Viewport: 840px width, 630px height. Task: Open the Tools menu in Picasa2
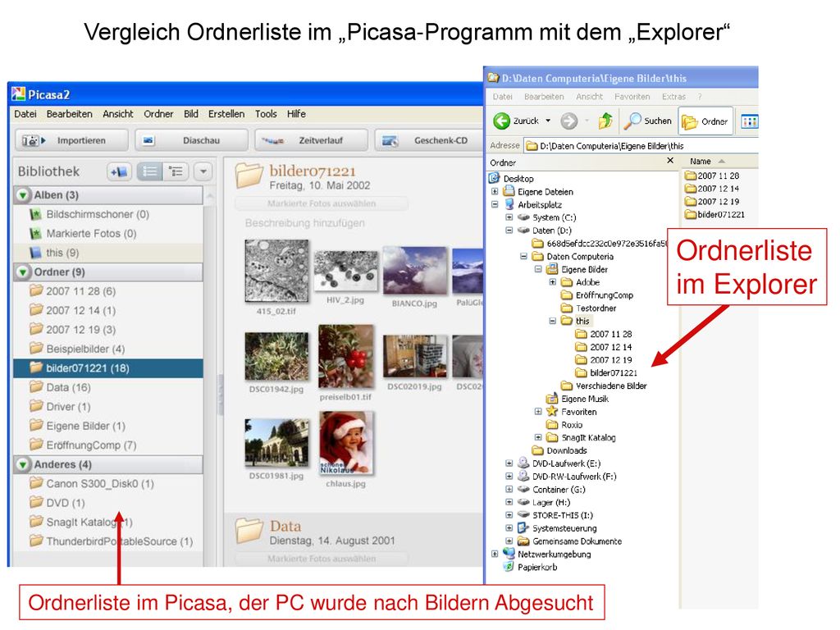tap(266, 113)
